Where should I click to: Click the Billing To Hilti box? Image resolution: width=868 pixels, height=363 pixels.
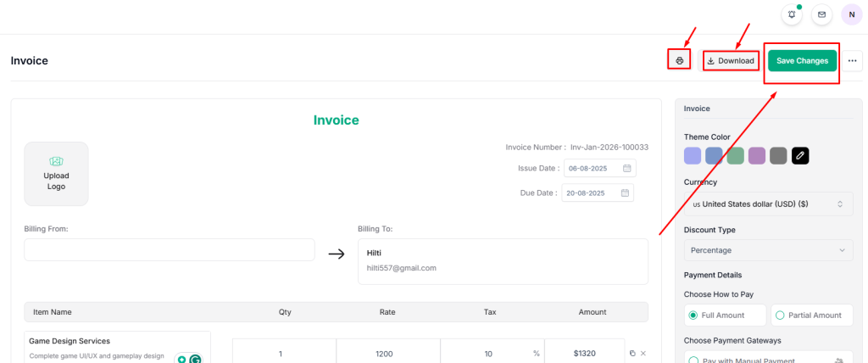pyautogui.click(x=503, y=261)
